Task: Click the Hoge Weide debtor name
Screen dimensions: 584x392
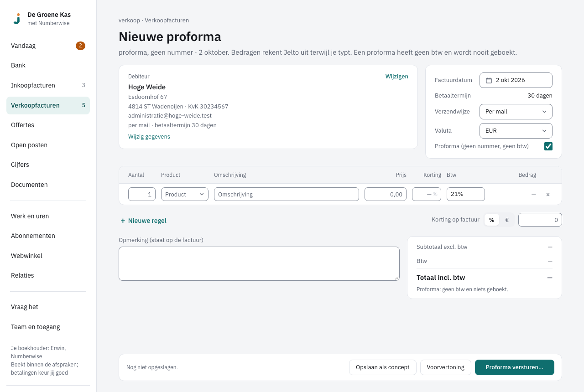Action: pyautogui.click(x=147, y=87)
